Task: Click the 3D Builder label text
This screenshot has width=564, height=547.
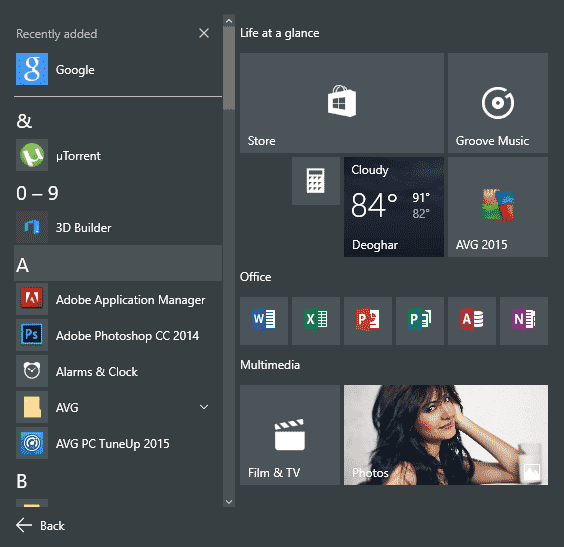Action: (83, 228)
